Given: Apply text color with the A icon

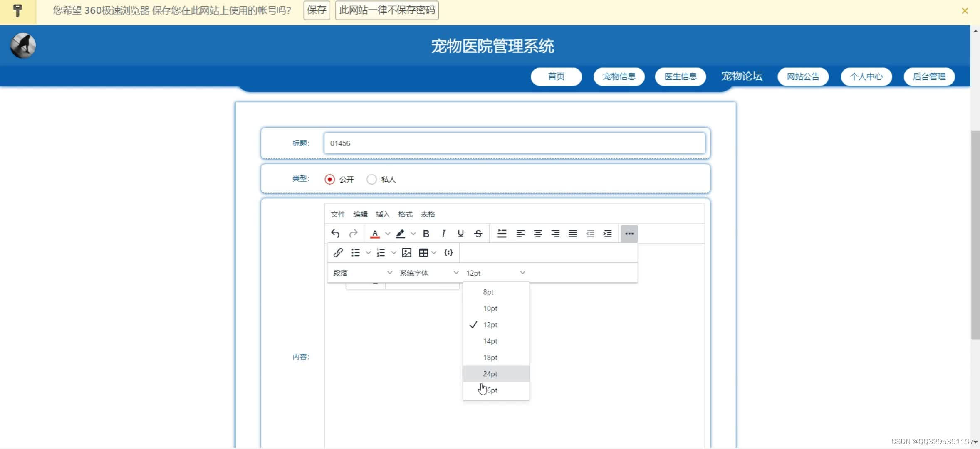Looking at the screenshot, I should tap(375, 234).
